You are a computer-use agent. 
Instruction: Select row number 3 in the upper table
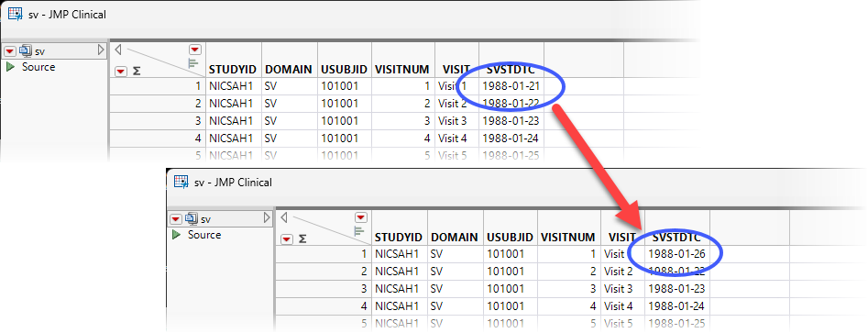158,121
